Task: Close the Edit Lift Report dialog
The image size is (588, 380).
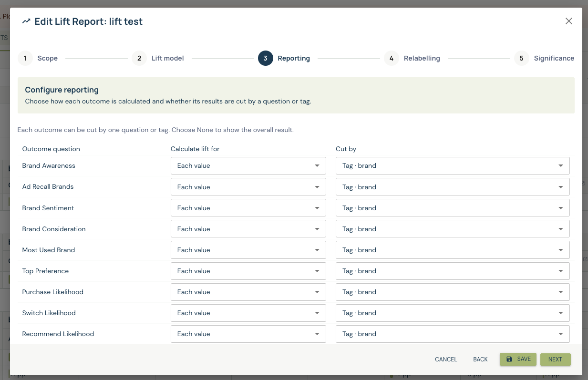Action: click(568, 21)
